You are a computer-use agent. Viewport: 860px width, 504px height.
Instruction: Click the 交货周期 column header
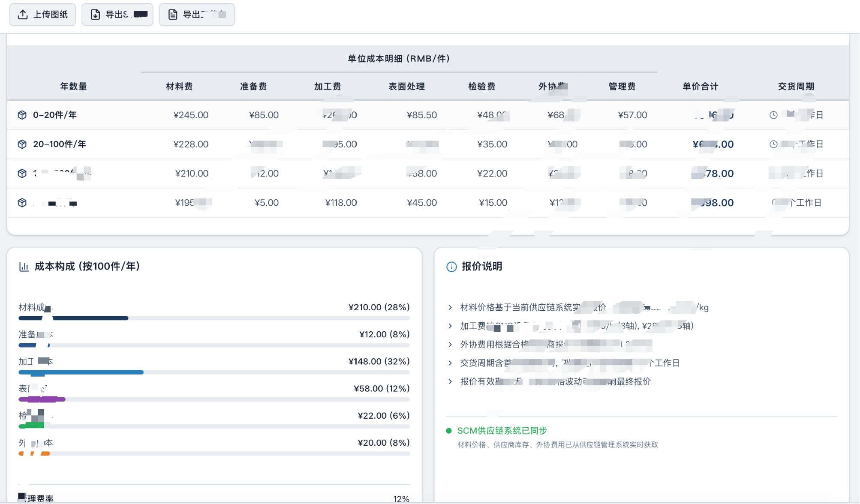click(796, 86)
